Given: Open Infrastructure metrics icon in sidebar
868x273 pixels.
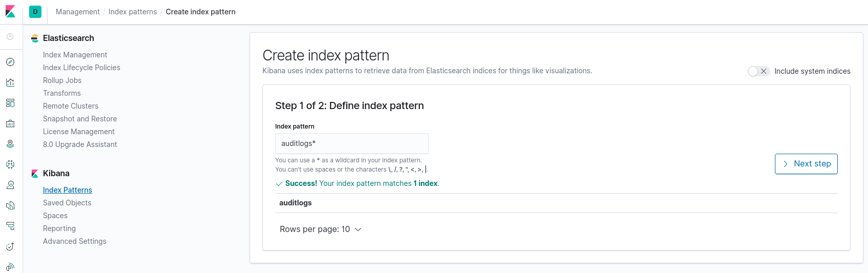Looking at the screenshot, I should (10, 185).
